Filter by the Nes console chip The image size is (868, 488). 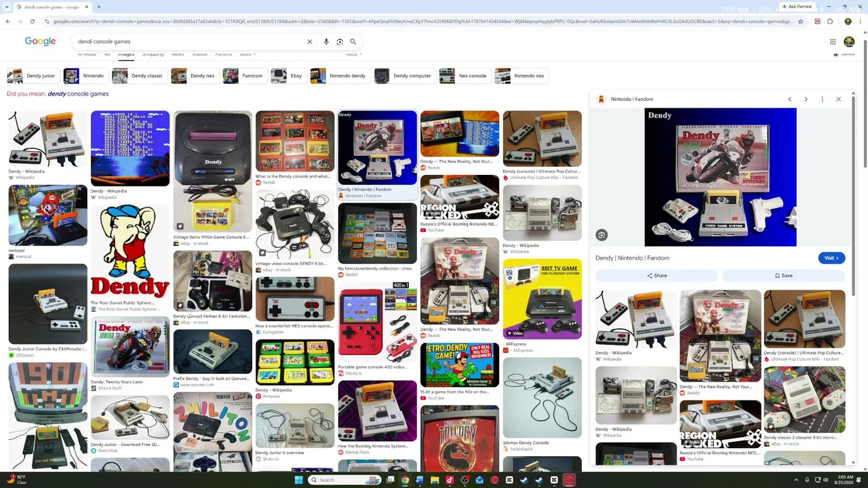[x=465, y=76]
